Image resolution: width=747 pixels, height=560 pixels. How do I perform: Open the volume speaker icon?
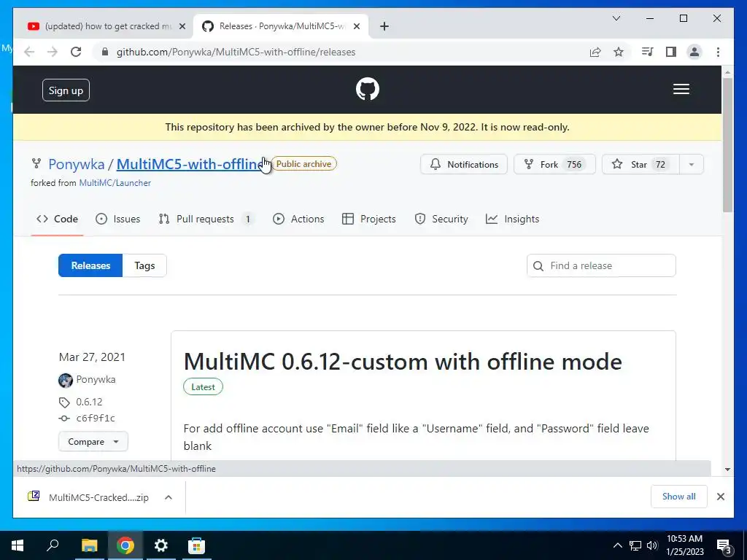click(652, 545)
